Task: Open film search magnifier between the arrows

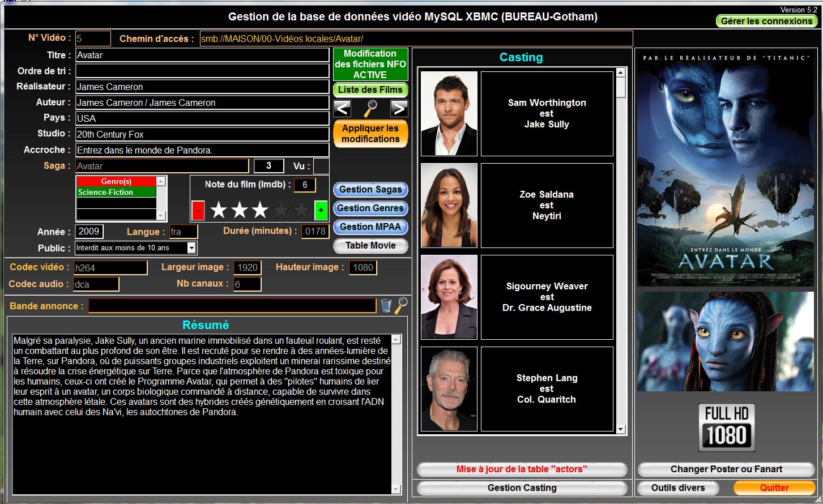Action: tap(370, 108)
